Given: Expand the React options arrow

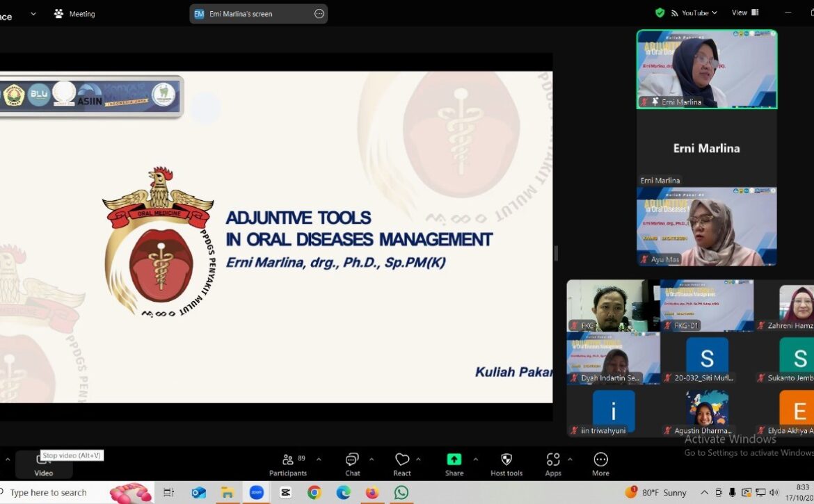Looking at the screenshot, I should pos(418,460).
